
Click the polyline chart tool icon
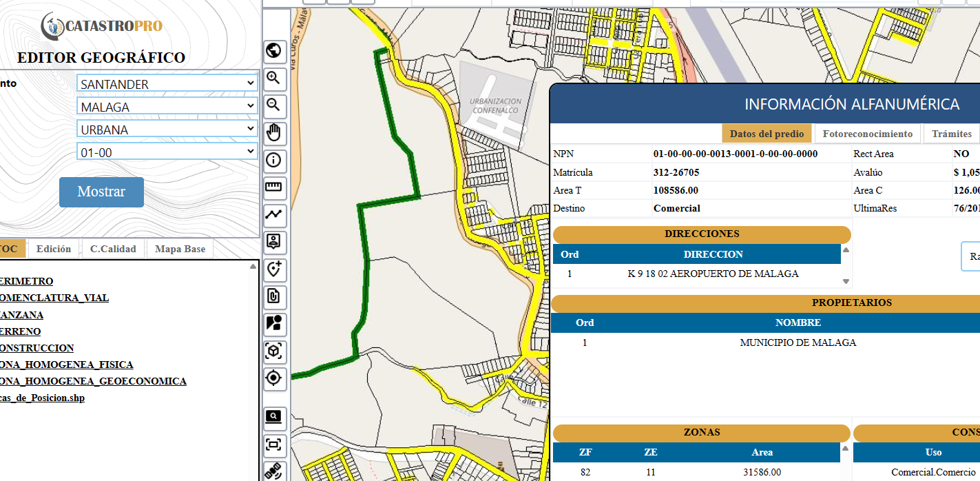click(274, 214)
